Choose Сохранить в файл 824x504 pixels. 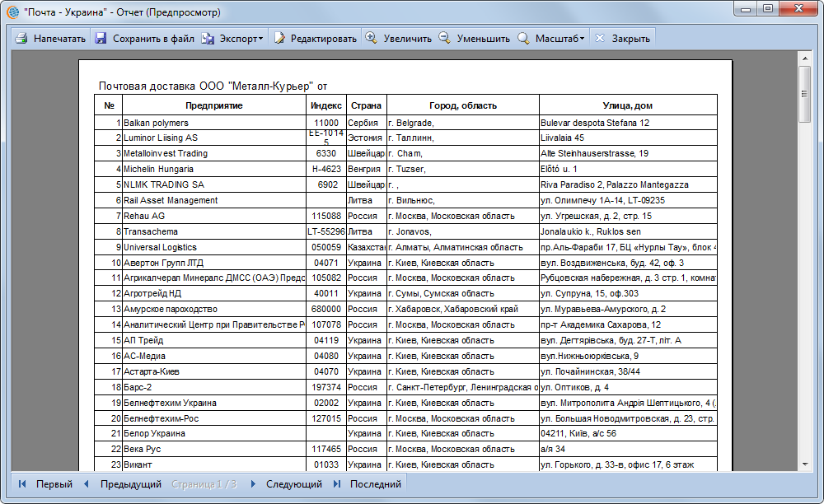click(153, 39)
